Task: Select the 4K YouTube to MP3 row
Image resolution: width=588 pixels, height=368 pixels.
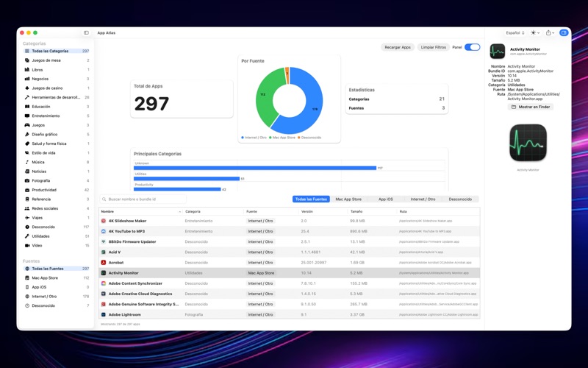Action: point(289,231)
